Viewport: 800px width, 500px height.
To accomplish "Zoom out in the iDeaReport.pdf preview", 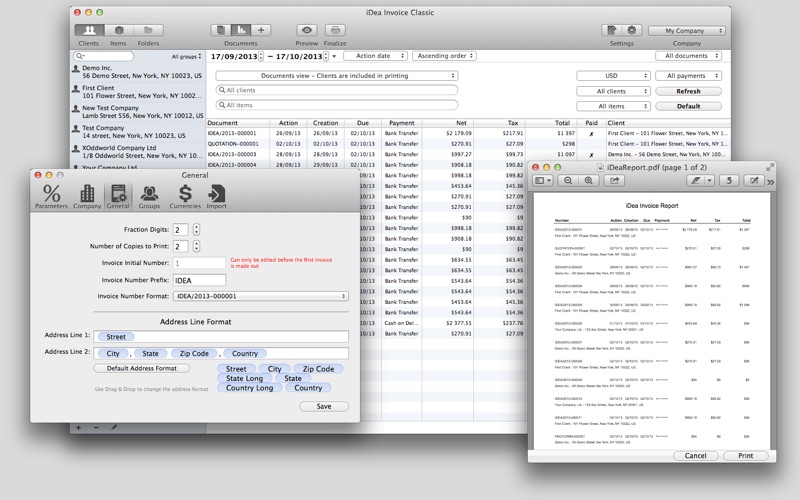I will [568, 181].
